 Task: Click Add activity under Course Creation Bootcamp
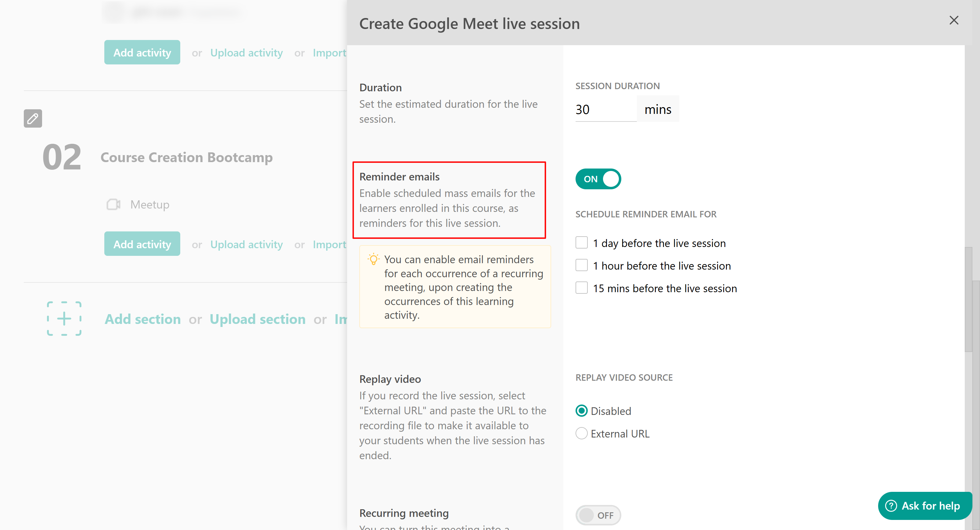[142, 244]
